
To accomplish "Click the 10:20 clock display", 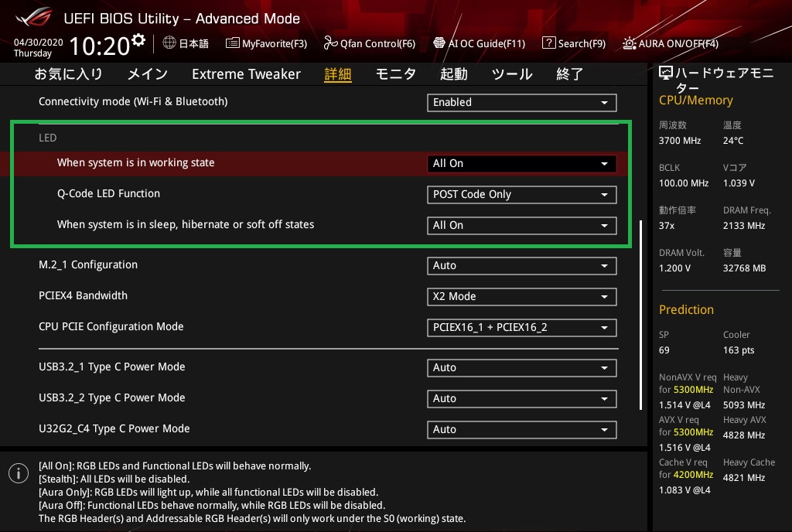I will coord(100,46).
